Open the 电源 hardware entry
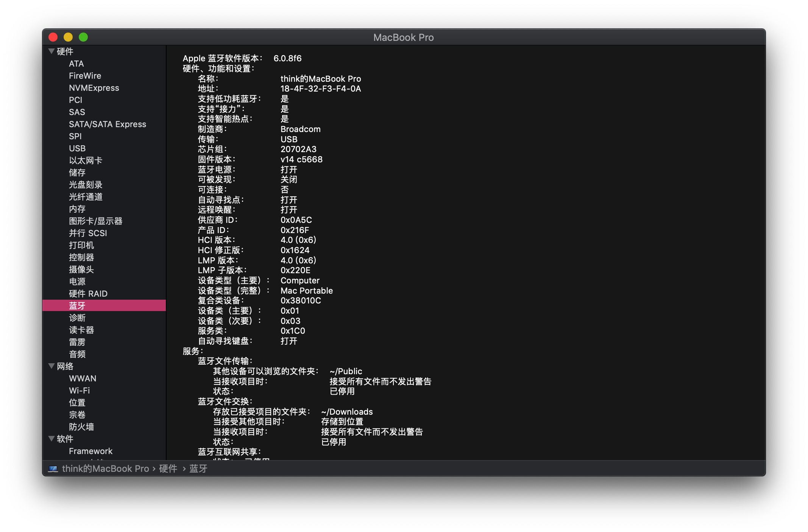808x532 pixels. pos(77,282)
